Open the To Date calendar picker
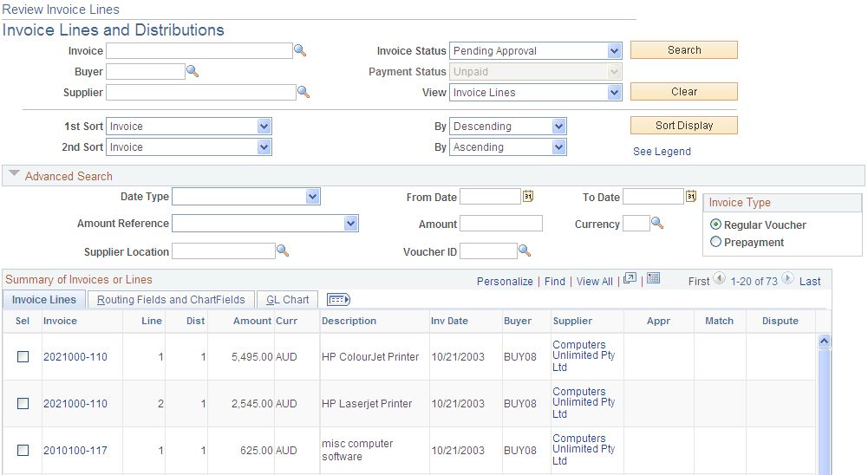The height and width of the screenshot is (475, 868). point(691,196)
